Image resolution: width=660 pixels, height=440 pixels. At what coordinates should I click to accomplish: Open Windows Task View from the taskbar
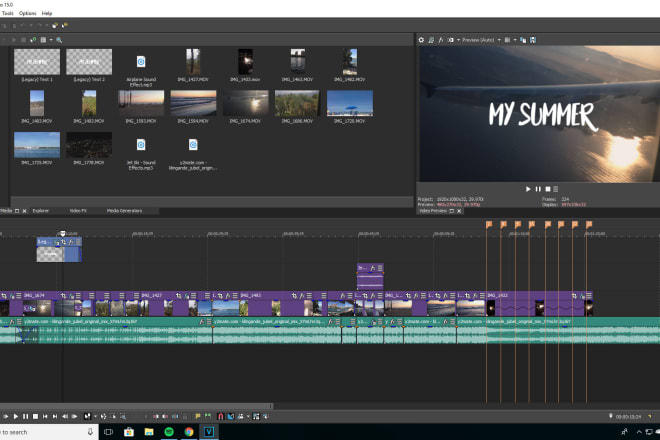coord(108,432)
